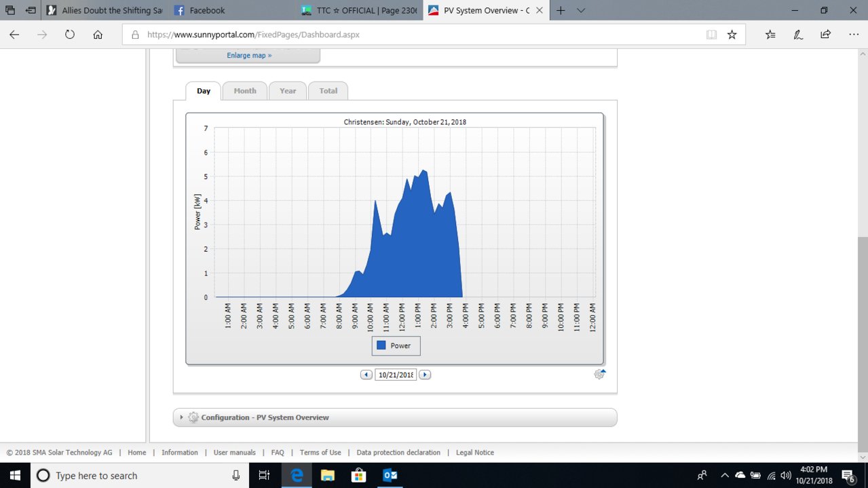Switch to the Facebook tab

[x=231, y=10]
